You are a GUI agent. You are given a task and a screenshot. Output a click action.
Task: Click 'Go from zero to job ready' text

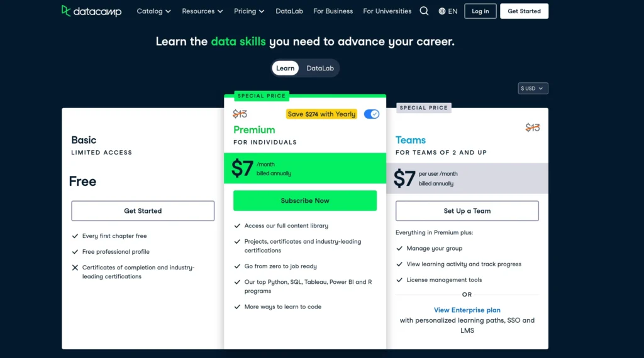point(280,266)
